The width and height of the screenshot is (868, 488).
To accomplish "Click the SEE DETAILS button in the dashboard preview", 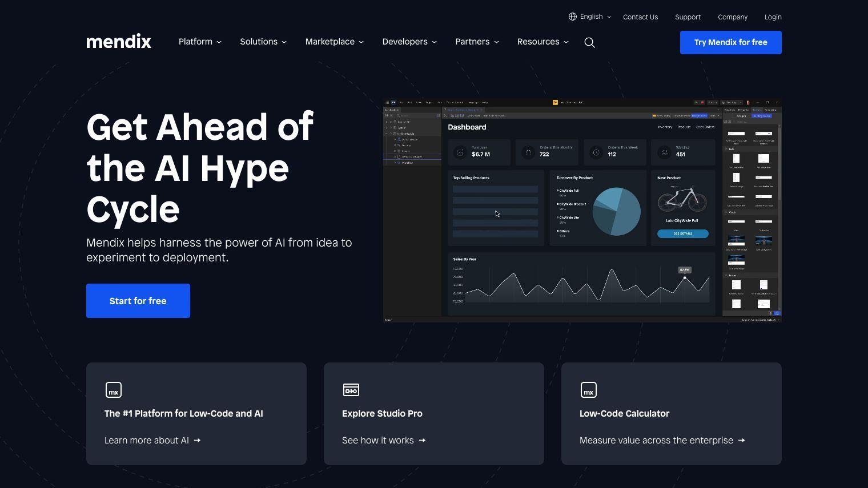I will 682,233.
